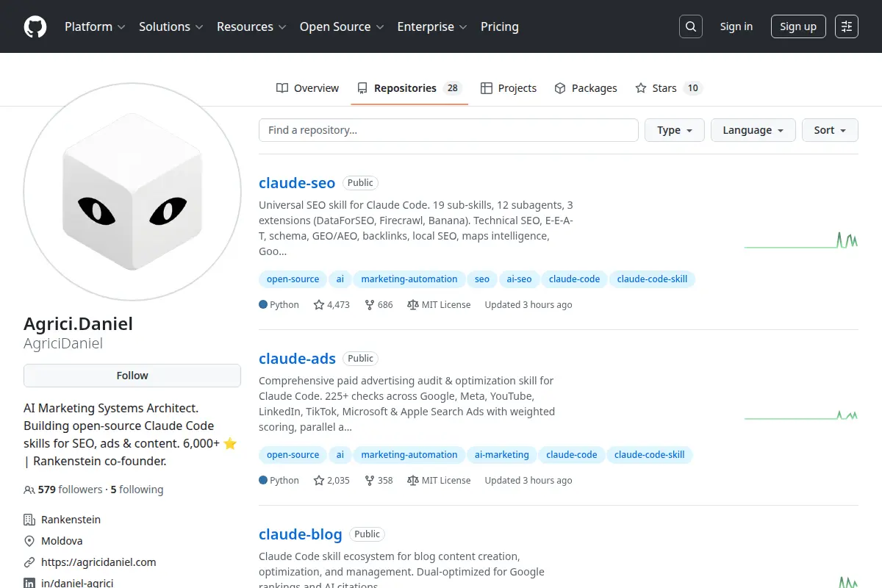The width and height of the screenshot is (882, 588).
Task: Click the location pin icon beside Moldova
Action: pyautogui.click(x=29, y=540)
